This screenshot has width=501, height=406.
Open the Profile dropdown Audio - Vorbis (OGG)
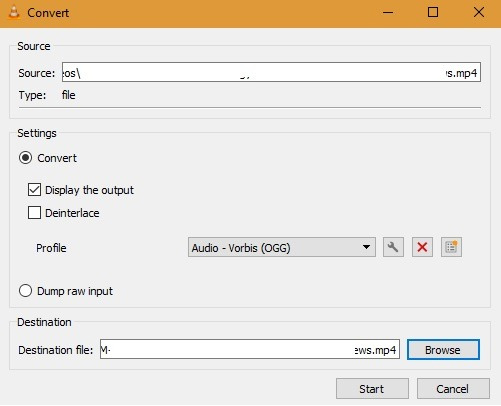[x=282, y=247]
